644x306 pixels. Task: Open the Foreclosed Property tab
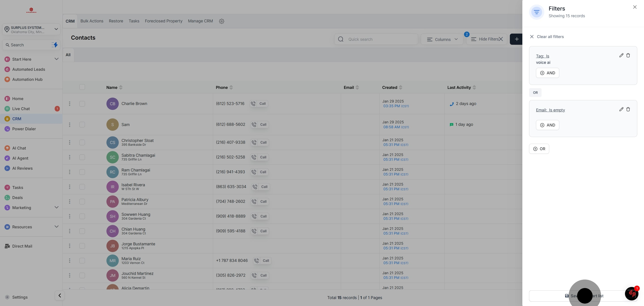[163, 21]
